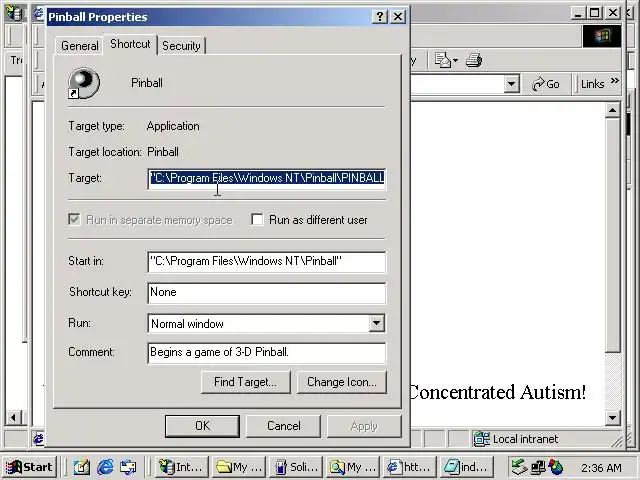Screen dimensions: 640x480
Task: Click the browser vertical scrollbar down arrow
Action: [613, 418]
